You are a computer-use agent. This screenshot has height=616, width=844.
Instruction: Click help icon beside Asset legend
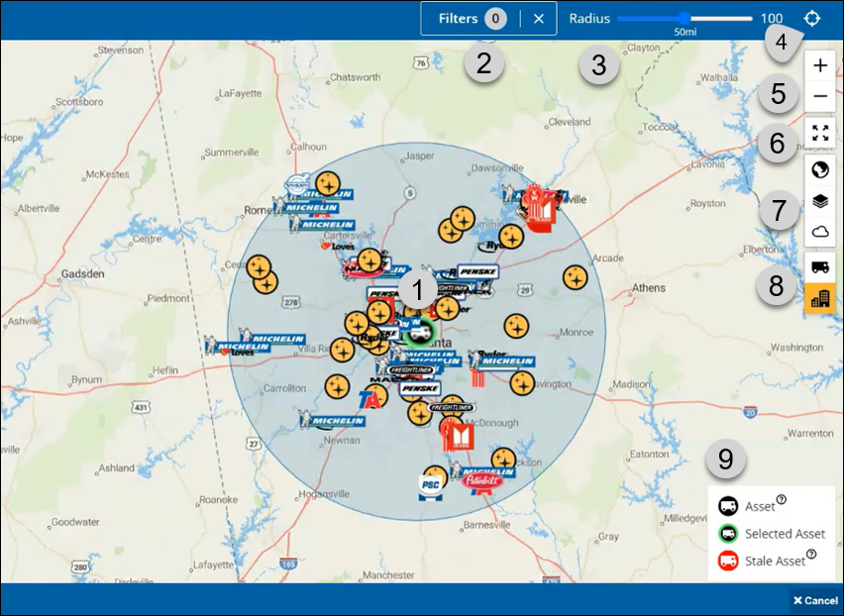click(781, 499)
